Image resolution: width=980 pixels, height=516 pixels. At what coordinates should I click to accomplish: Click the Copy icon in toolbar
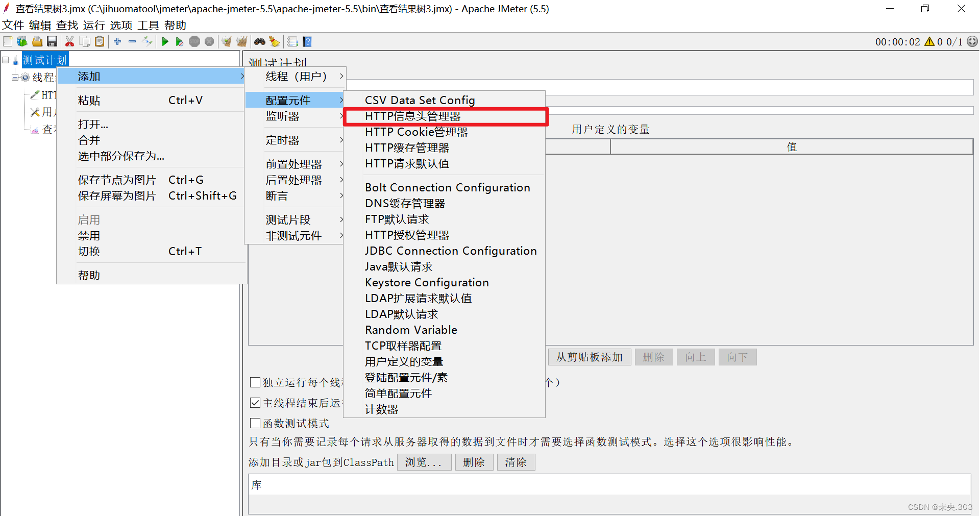coord(85,41)
